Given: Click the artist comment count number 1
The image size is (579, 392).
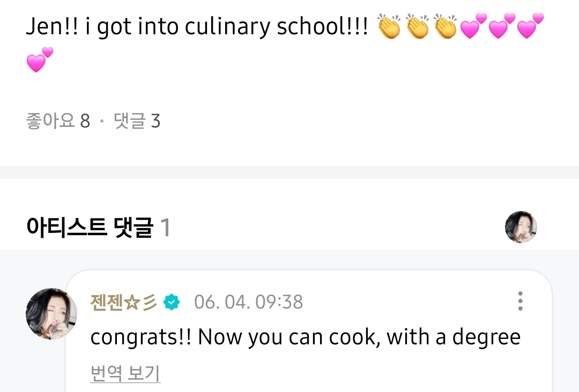Looking at the screenshot, I should click(165, 228).
